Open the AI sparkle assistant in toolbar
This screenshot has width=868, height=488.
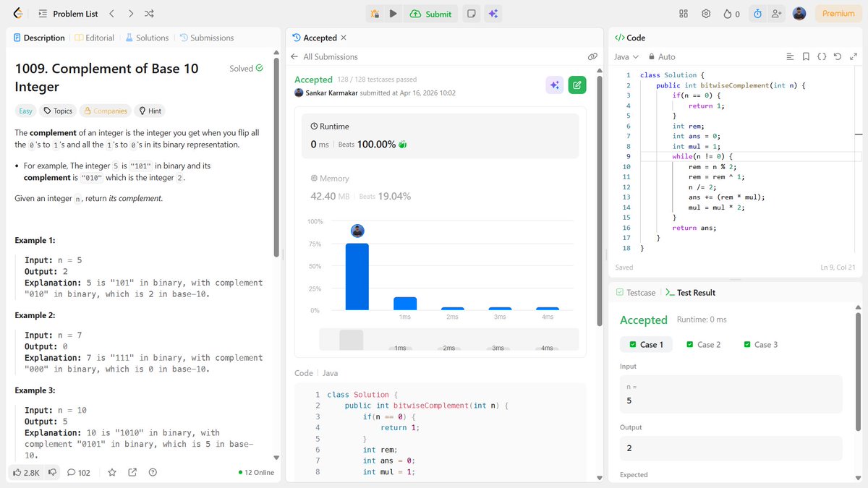(493, 14)
